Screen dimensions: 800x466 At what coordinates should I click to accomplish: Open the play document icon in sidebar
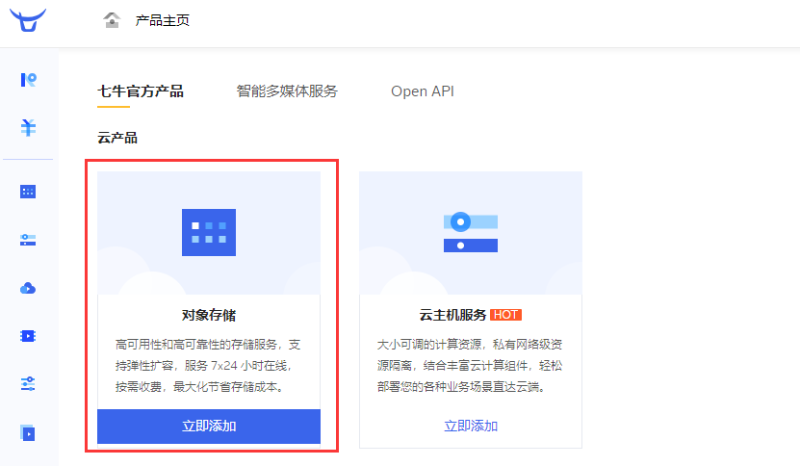28,433
